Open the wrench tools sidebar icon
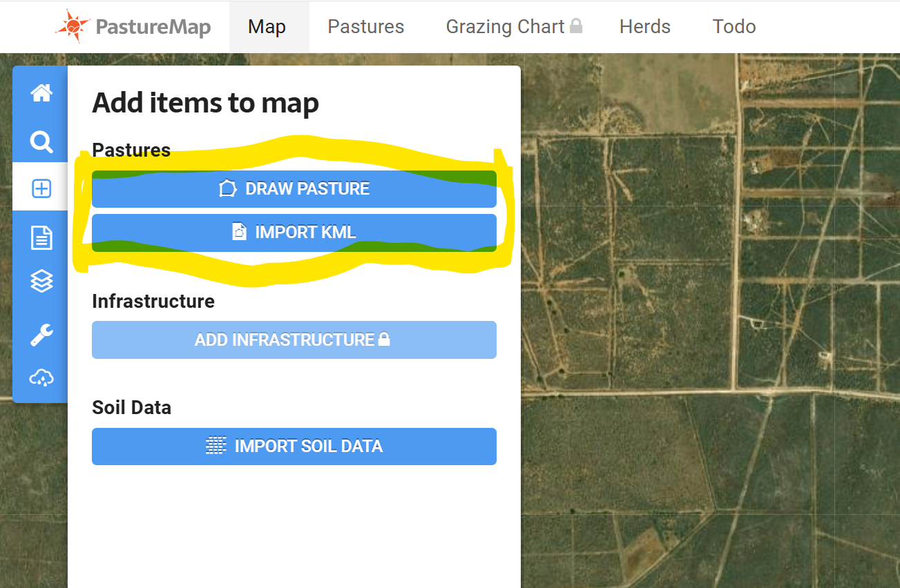900x588 pixels. click(x=41, y=335)
